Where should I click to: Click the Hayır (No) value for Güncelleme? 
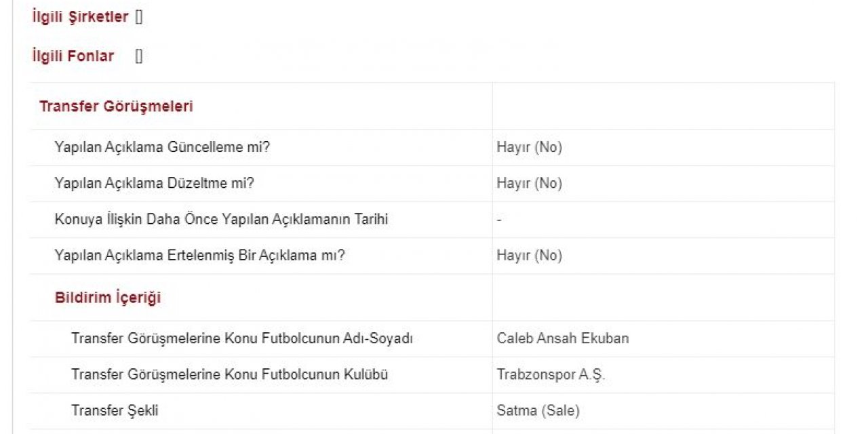[529, 147]
